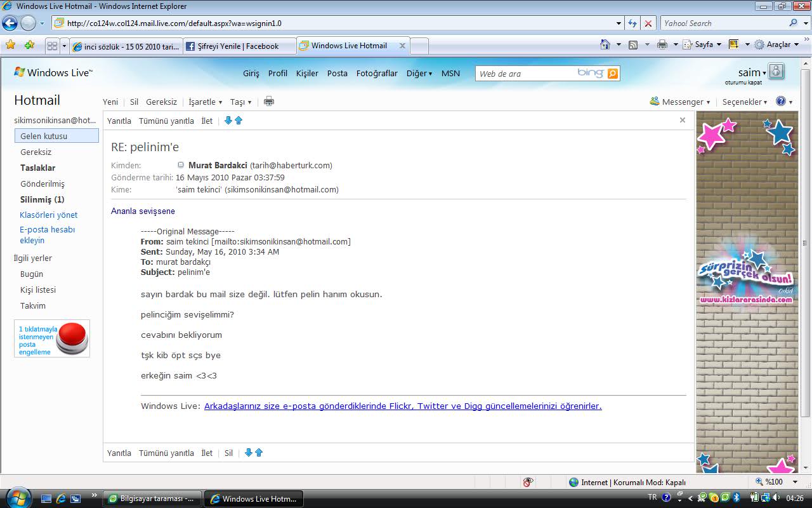Click the Yahoo search magnifier icon
Screen dimensions: 812x508
click(793, 23)
